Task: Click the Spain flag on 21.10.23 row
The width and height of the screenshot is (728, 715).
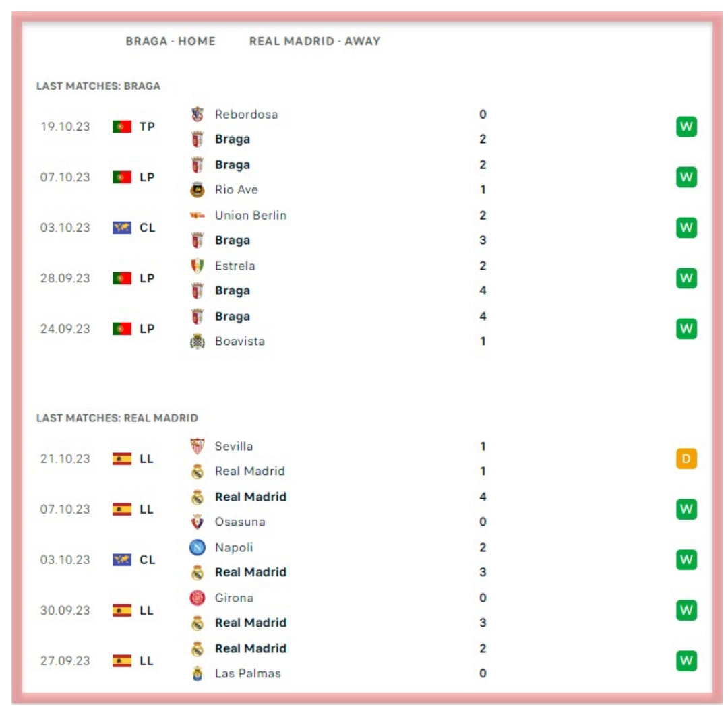Action: click(x=122, y=459)
